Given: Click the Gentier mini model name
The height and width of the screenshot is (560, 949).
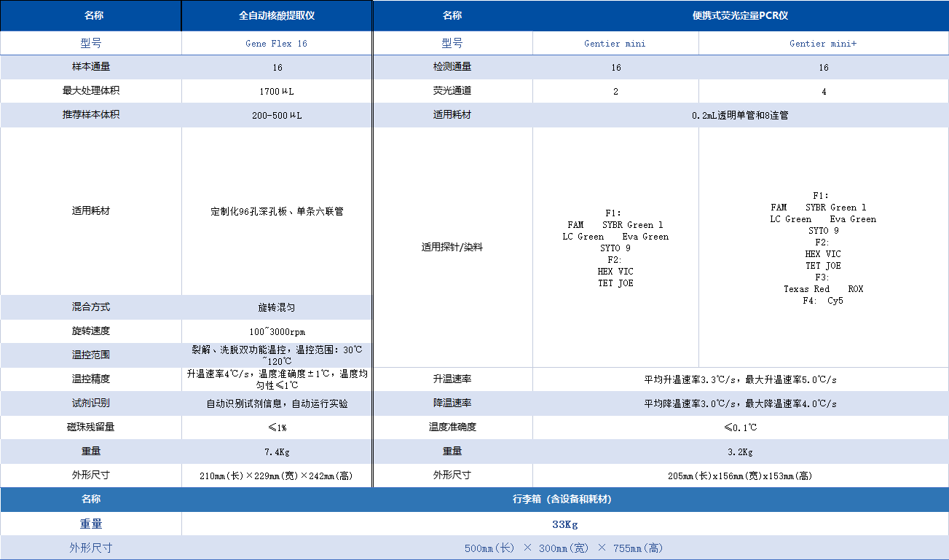Looking at the screenshot, I should pos(615,42).
